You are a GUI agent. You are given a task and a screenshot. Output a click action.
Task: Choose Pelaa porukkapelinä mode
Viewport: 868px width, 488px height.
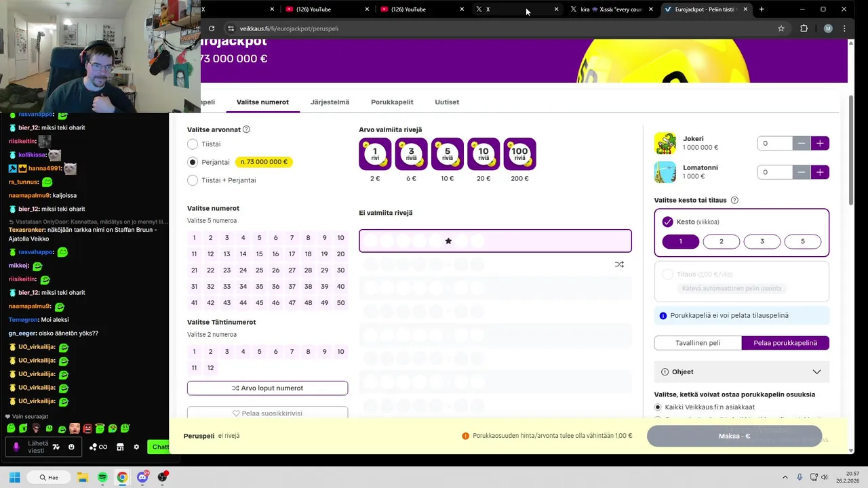pyautogui.click(x=785, y=343)
